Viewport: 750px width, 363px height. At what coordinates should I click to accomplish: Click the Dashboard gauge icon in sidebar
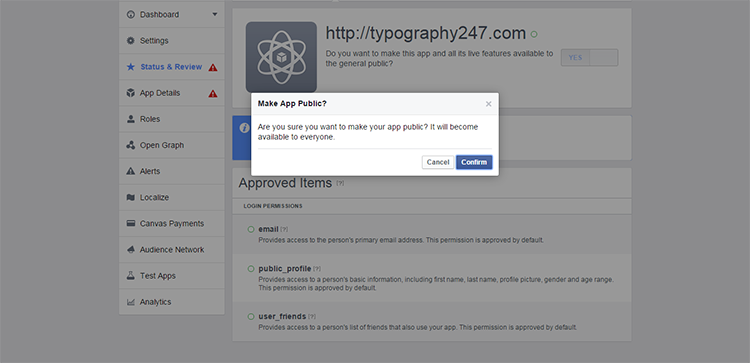coord(131,14)
